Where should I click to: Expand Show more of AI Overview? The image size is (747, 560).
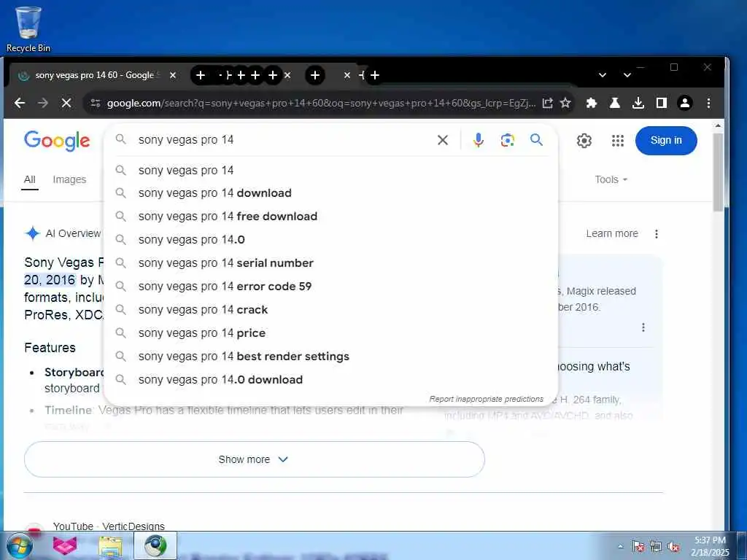[255, 459]
